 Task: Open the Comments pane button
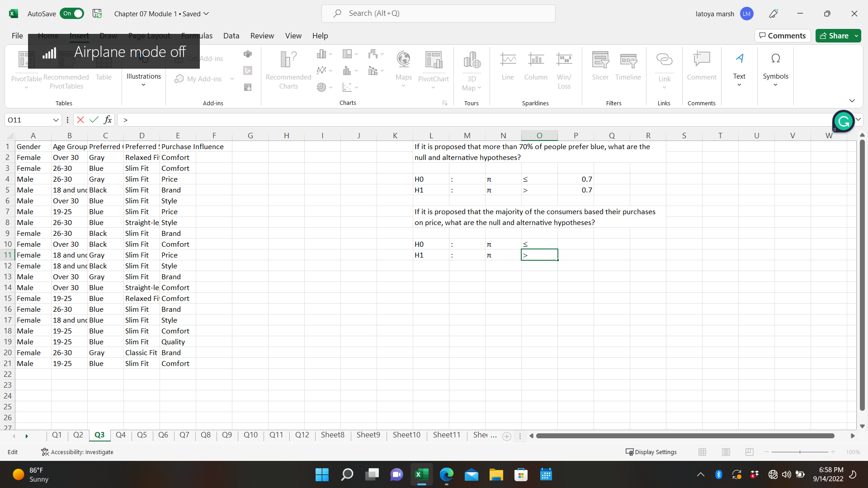(x=782, y=36)
